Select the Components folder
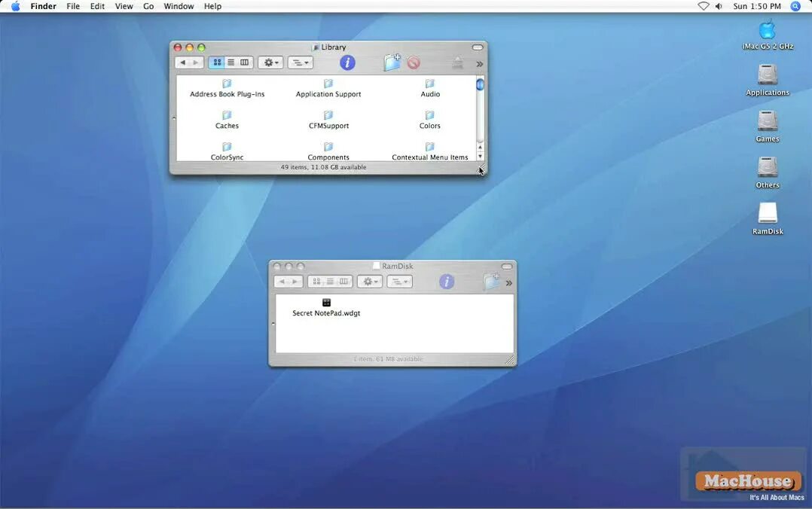The image size is (812, 509). click(x=328, y=151)
